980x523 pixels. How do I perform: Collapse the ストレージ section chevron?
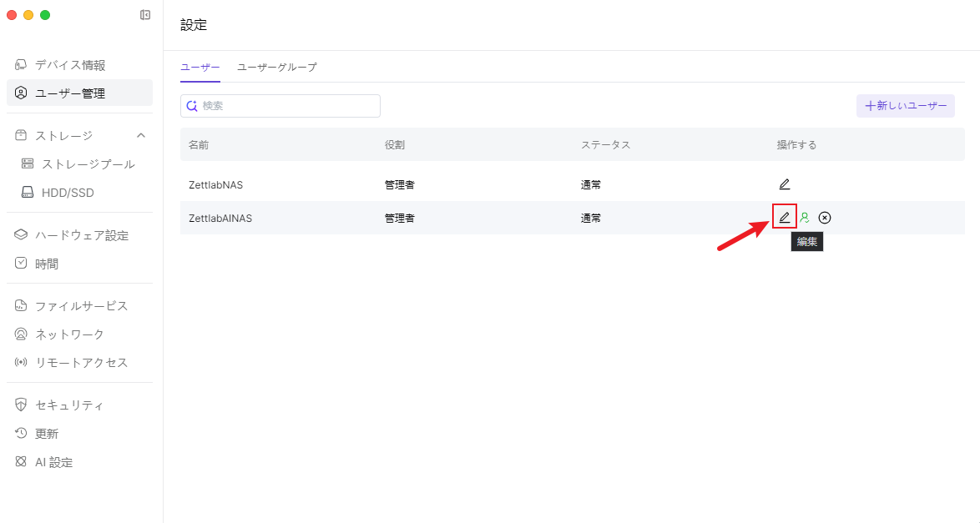point(140,135)
